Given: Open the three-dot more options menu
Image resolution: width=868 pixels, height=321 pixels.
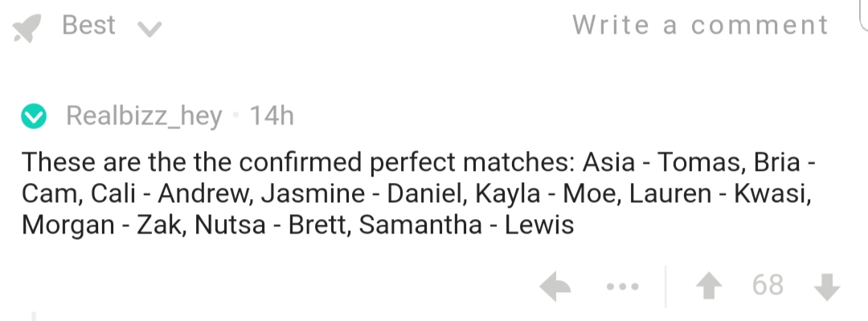Looking at the screenshot, I should tap(623, 286).
